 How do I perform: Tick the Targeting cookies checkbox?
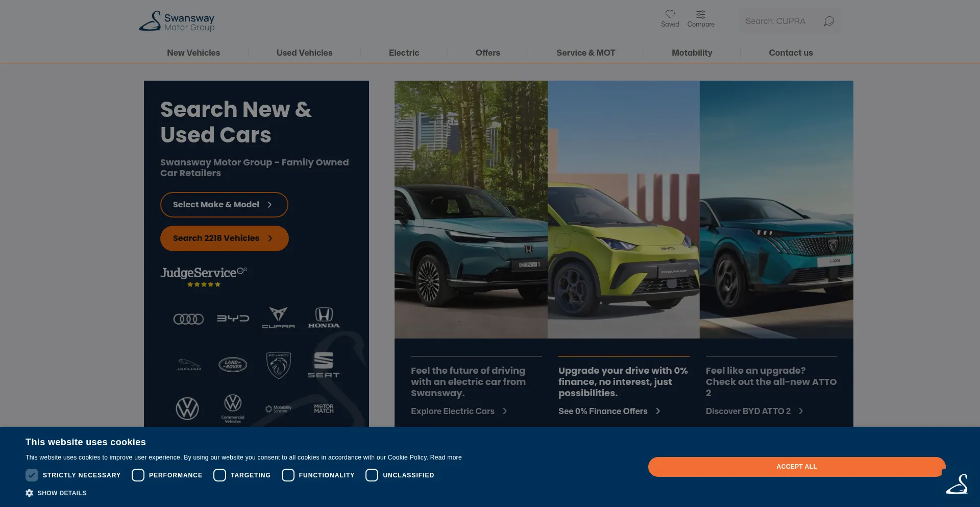(219, 475)
